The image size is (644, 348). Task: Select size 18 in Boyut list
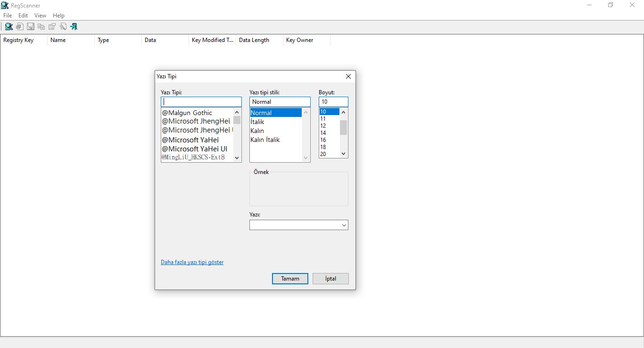[x=330, y=147]
